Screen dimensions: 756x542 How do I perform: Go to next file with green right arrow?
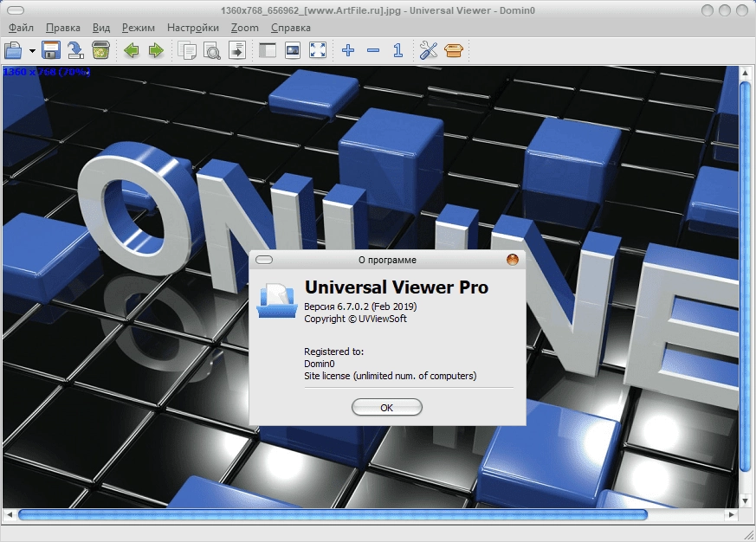[156, 50]
